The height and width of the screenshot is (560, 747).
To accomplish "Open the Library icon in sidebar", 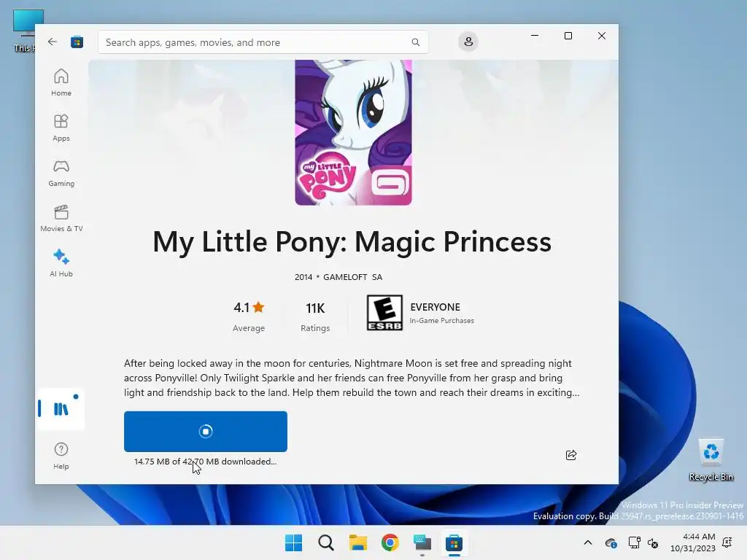I will (x=61, y=408).
